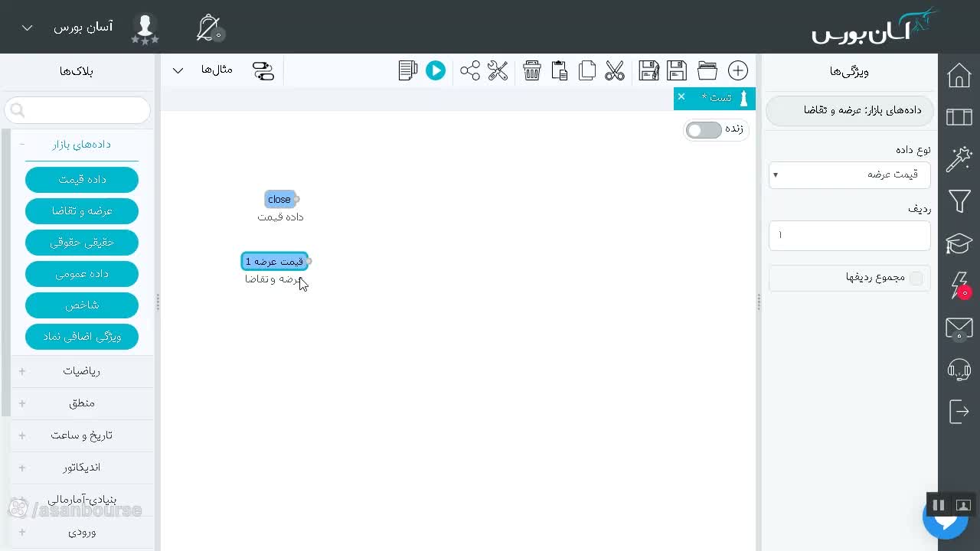Open the magic wand icon in sidebar

[959, 159]
